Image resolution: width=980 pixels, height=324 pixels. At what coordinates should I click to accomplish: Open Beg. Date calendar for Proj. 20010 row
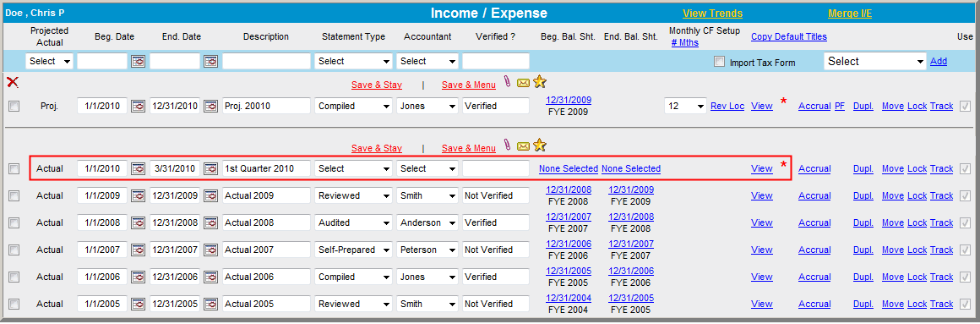[138, 107]
